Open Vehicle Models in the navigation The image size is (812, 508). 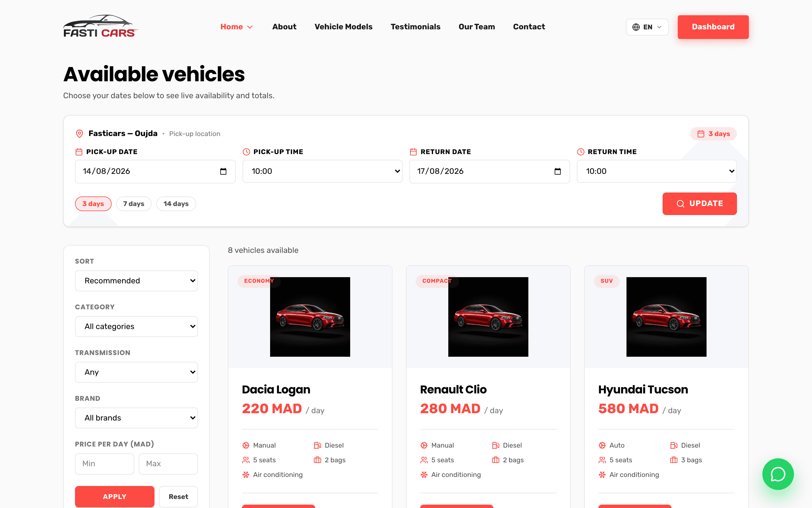click(x=343, y=27)
